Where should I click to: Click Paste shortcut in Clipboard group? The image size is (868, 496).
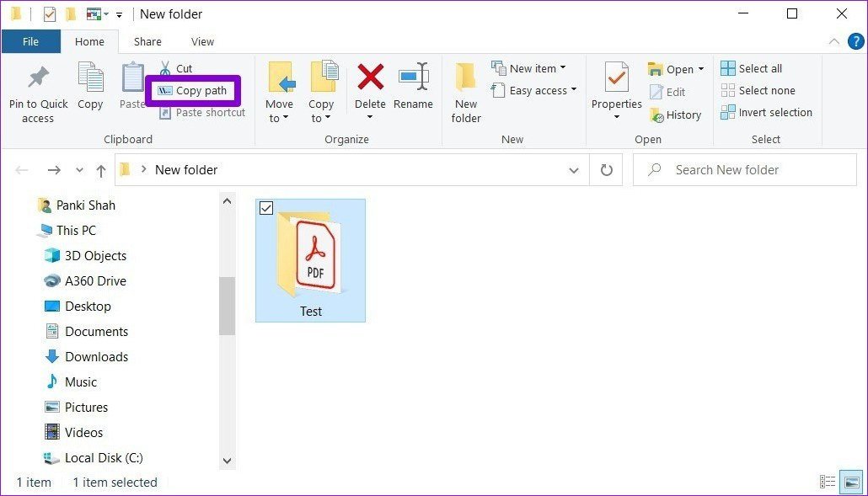coord(202,113)
